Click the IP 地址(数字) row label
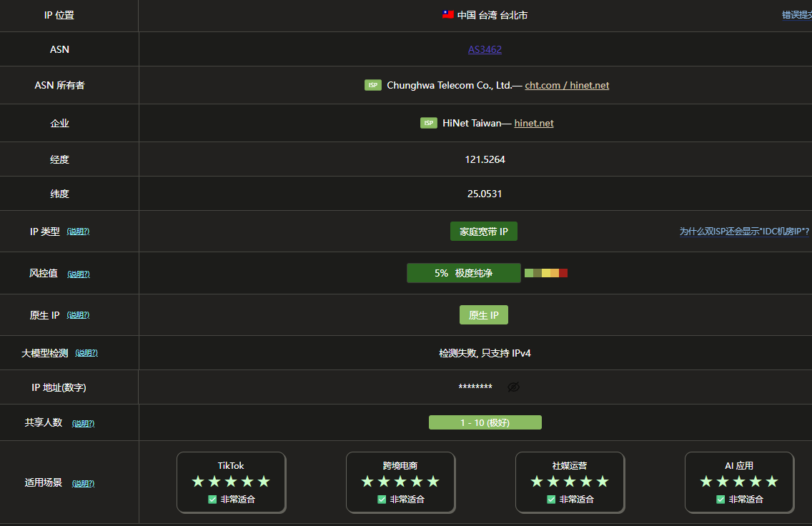 coord(59,387)
